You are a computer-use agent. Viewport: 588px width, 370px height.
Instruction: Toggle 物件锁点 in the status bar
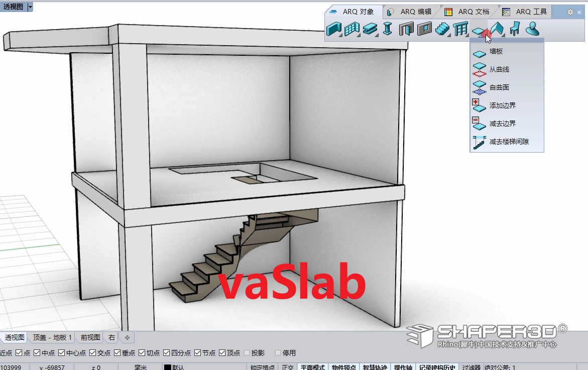click(x=344, y=367)
